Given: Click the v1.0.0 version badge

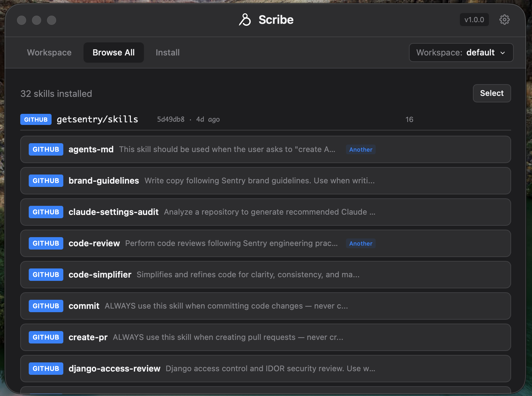Looking at the screenshot, I should [x=474, y=20].
